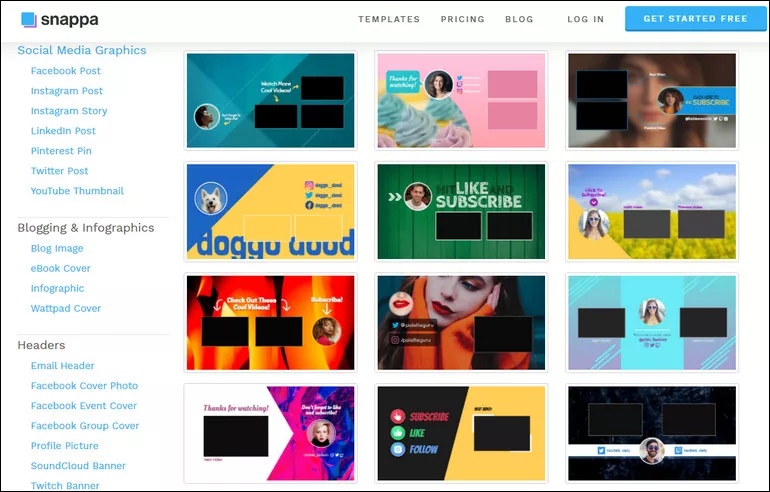
Task: Click the Snappa logo icon
Action: [x=29, y=20]
